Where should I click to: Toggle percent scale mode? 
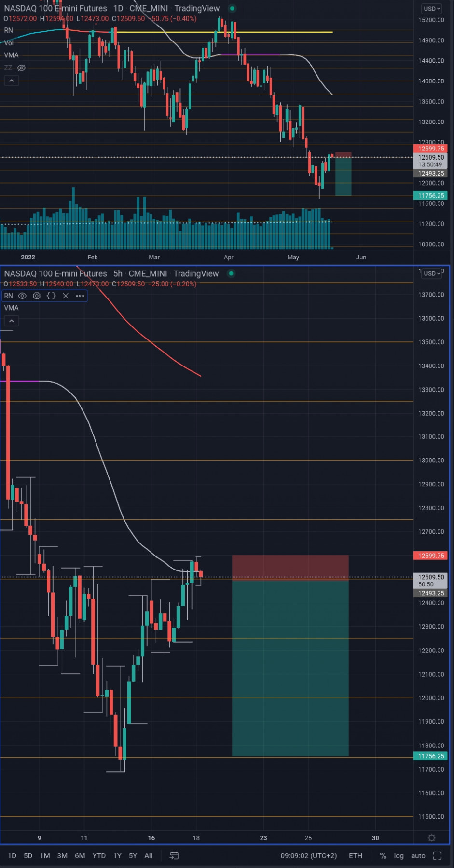point(383,855)
